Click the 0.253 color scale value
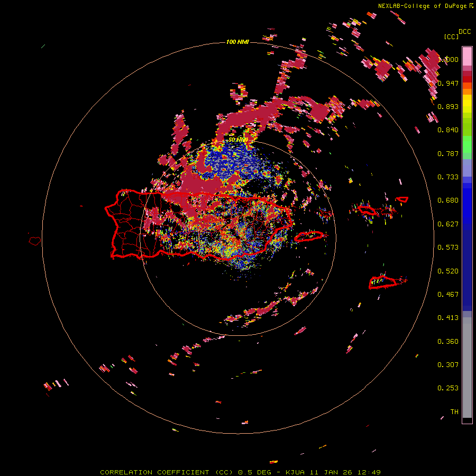The image size is (476, 476). (x=448, y=388)
